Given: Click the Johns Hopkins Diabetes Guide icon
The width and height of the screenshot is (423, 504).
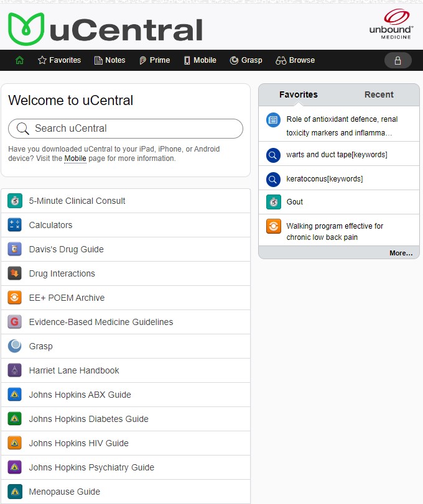Looking at the screenshot, I should [15, 419].
